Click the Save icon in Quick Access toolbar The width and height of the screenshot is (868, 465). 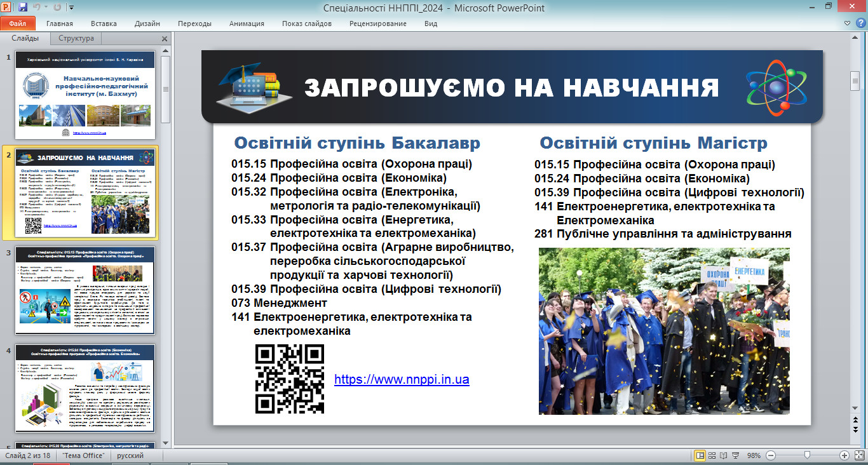click(x=23, y=8)
